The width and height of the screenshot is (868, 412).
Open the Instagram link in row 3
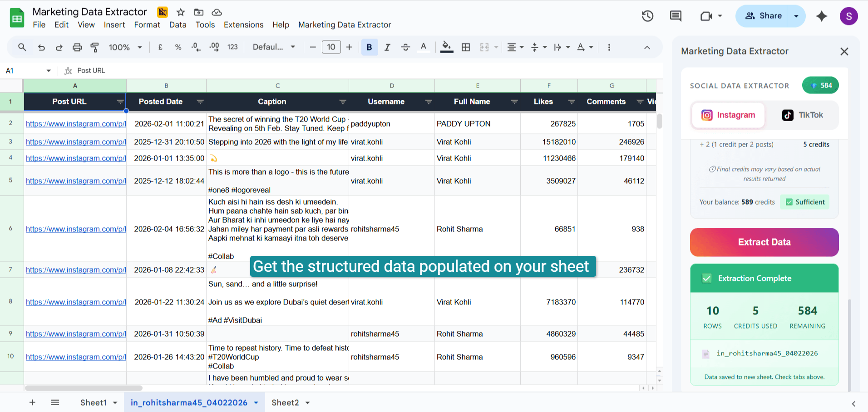(76, 142)
